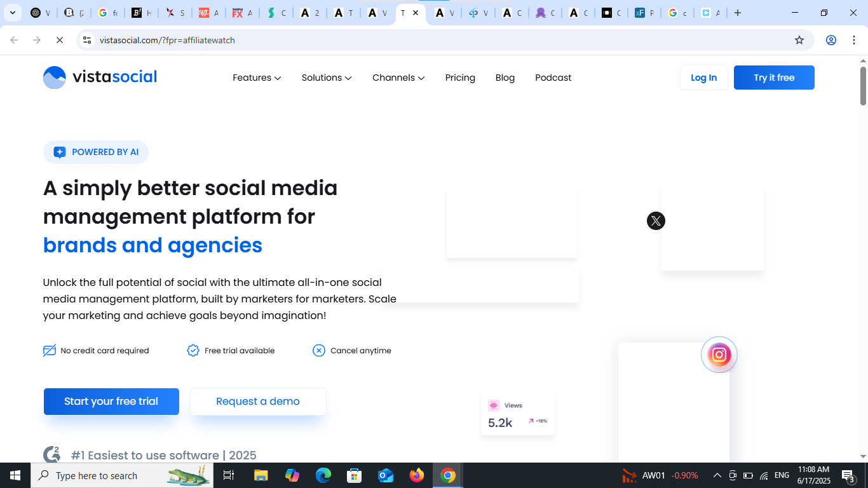Image resolution: width=868 pixels, height=488 pixels.
Task: Click the No credit card required icon
Action: click(x=50, y=351)
